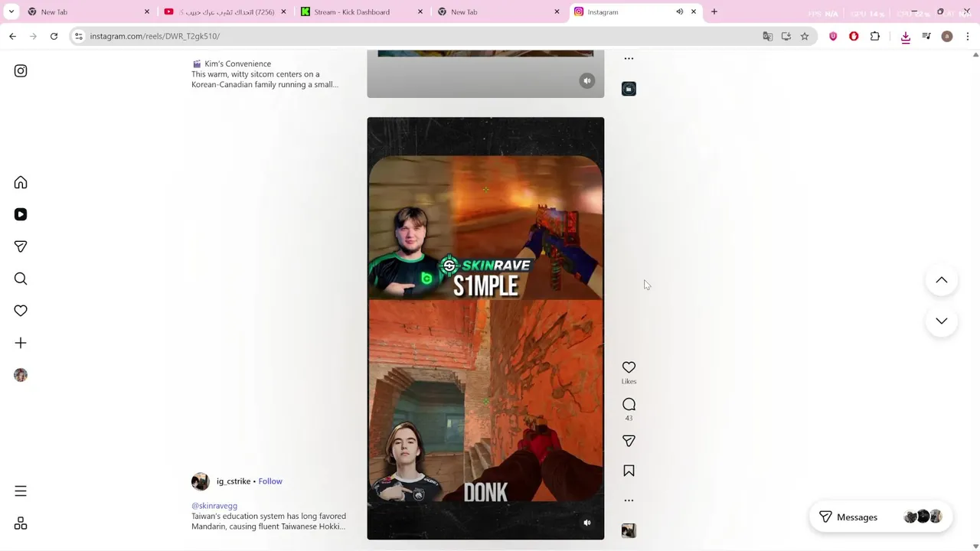Translate this page icon
This screenshot has width=980, height=551.
pos(768,37)
